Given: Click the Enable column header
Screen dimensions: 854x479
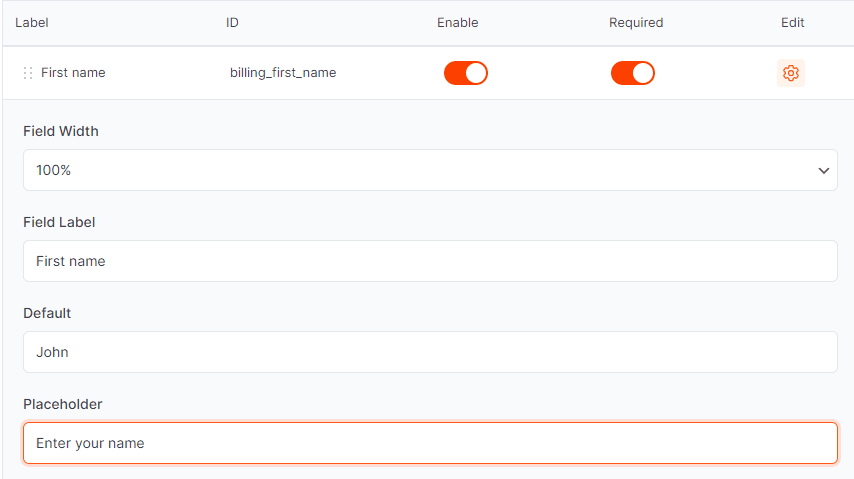Looking at the screenshot, I should point(458,22).
